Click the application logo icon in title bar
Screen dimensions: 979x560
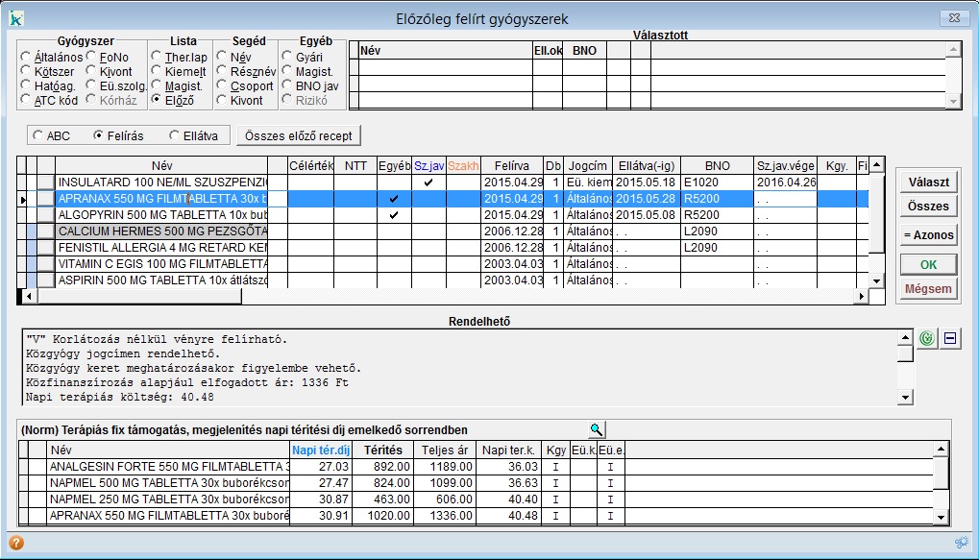click(x=16, y=18)
